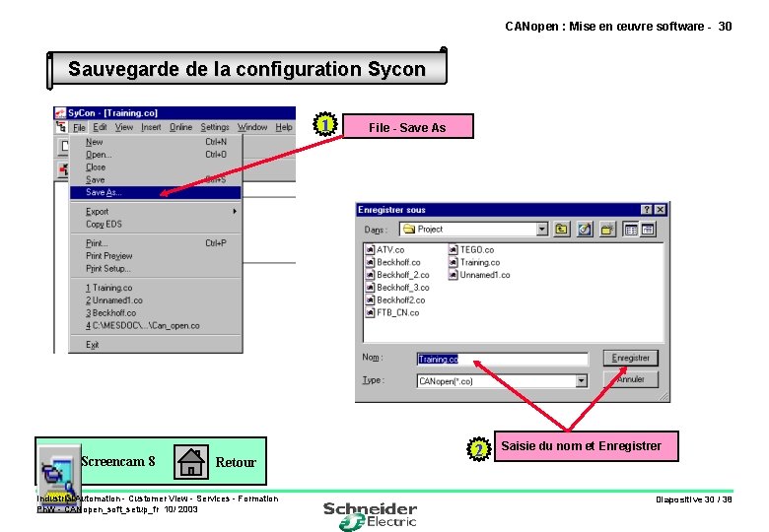
Task: Click the Nom filename input field
Action: click(502, 359)
